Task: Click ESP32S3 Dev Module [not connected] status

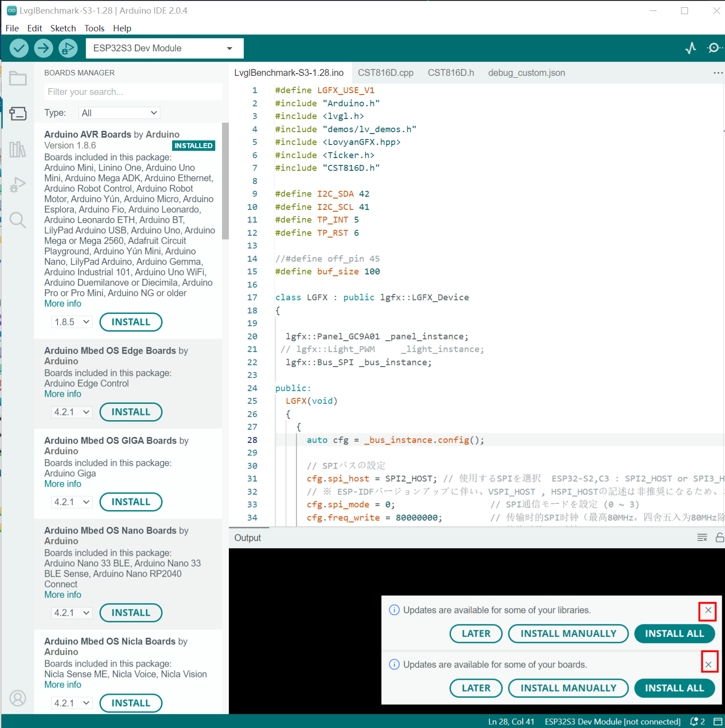Action: pyautogui.click(x=612, y=722)
